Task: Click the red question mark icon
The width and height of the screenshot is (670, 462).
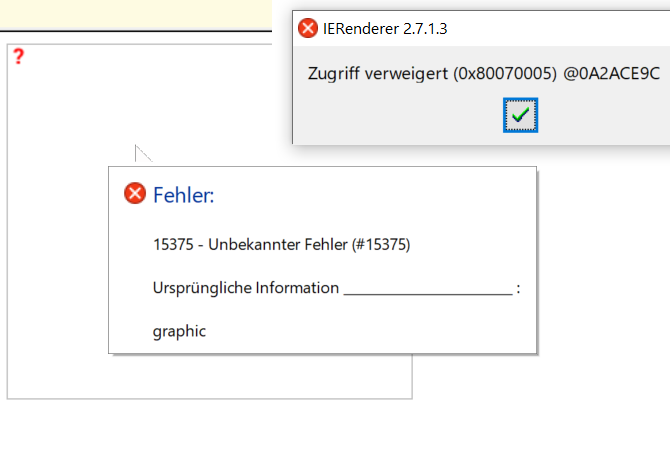Action: [18, 56]
